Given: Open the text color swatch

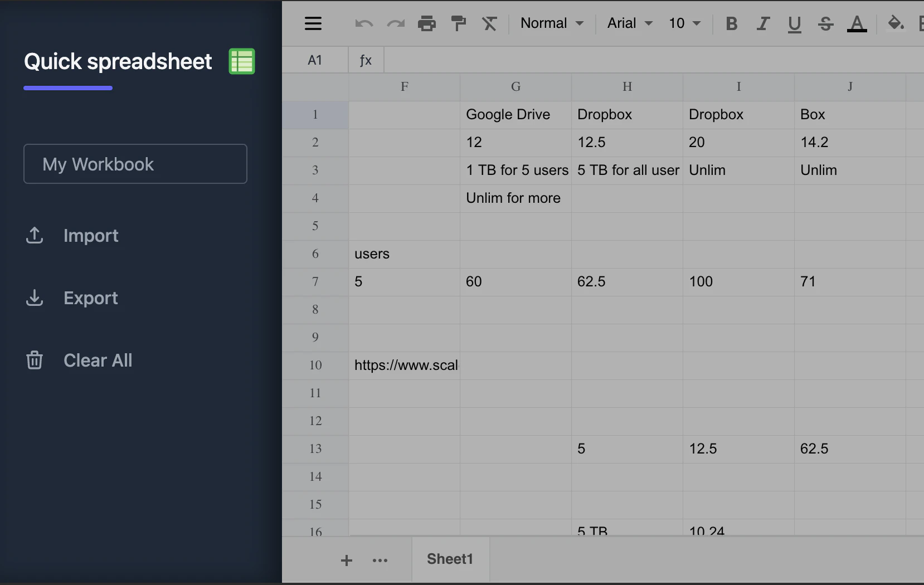Looking at the screenshot, I should tap(857, 23).
